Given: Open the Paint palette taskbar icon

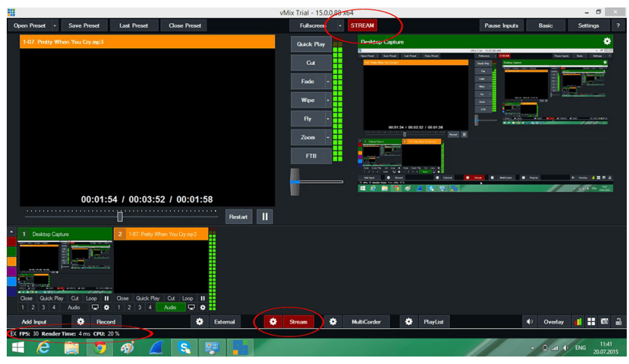Looking at the screenshot, I should point(127,348).
